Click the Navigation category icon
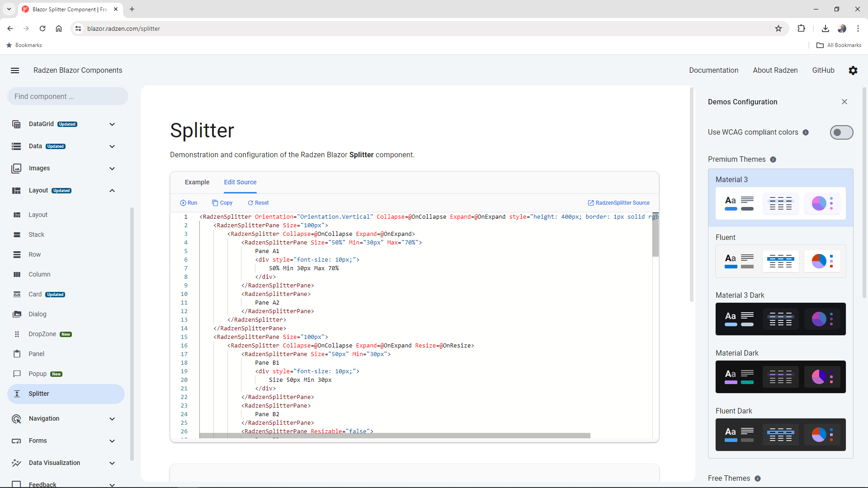The image size is (868, 488). (x=16, y=419)
